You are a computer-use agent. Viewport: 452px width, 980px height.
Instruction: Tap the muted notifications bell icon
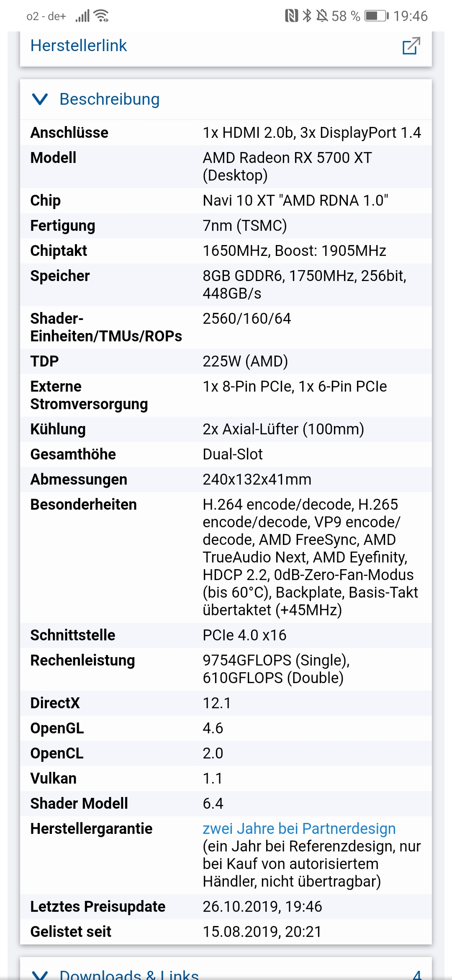[322, 16]
